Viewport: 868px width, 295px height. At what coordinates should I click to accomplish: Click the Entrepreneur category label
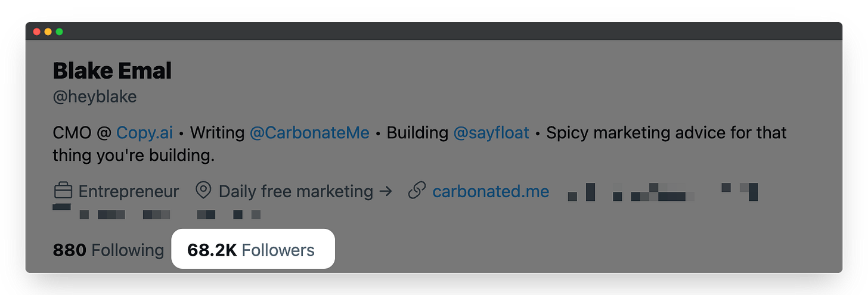click(x=129, y=191)
